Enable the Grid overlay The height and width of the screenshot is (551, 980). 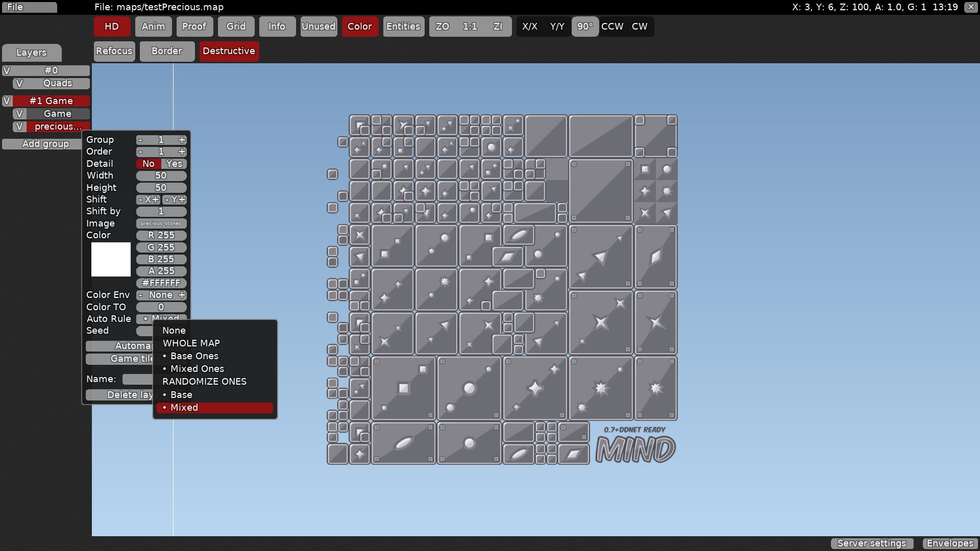236,27
